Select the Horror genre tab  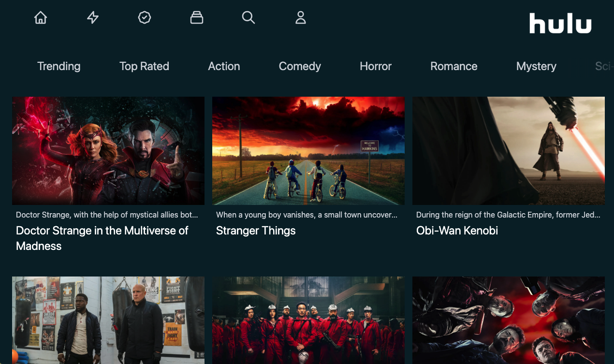click(x=376, y=66)
